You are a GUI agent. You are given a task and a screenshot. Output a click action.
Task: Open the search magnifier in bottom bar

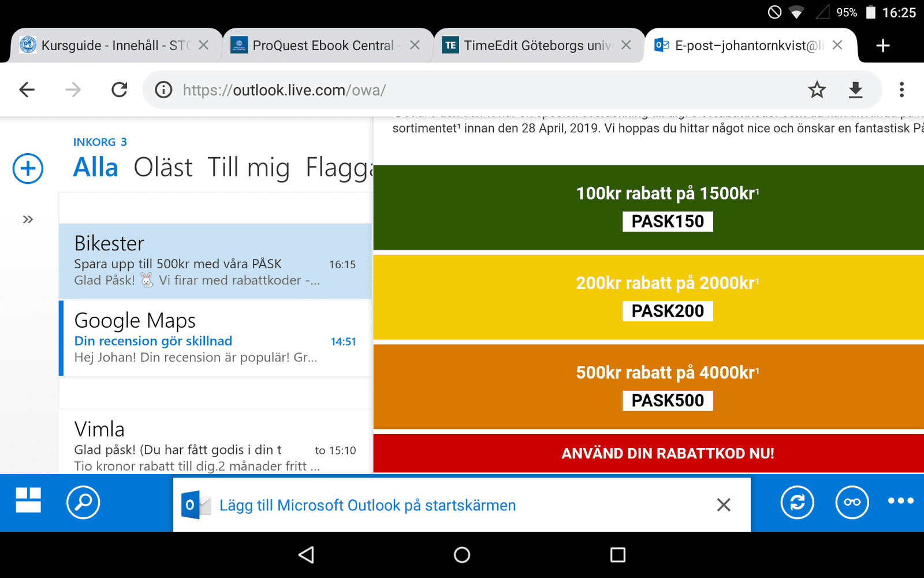click(83, 502)
